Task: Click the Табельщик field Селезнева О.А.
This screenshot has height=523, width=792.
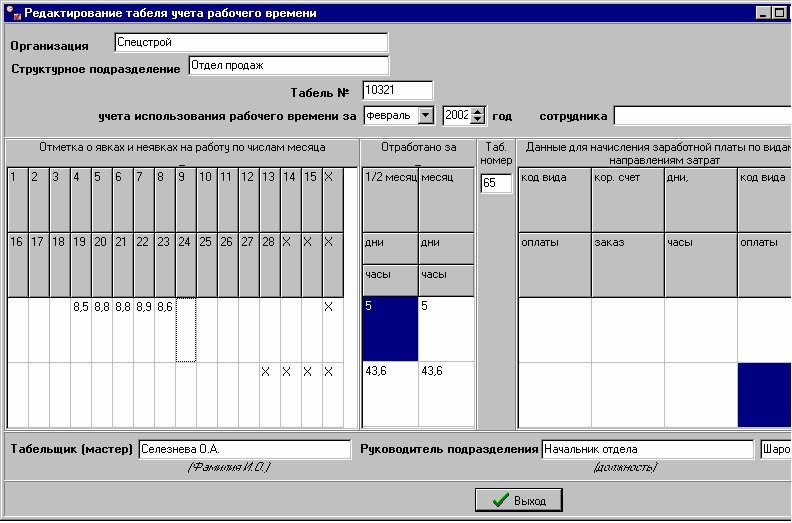Action: click(244, 449)
